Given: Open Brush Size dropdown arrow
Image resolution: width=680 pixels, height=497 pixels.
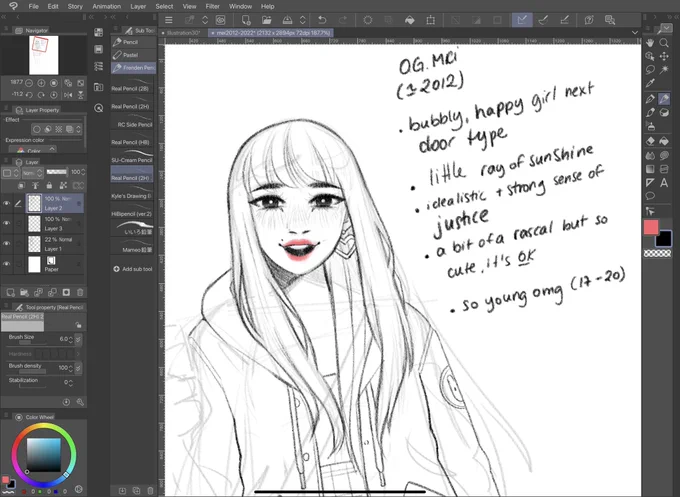Looking at the screenshot, I should point(78,339).
